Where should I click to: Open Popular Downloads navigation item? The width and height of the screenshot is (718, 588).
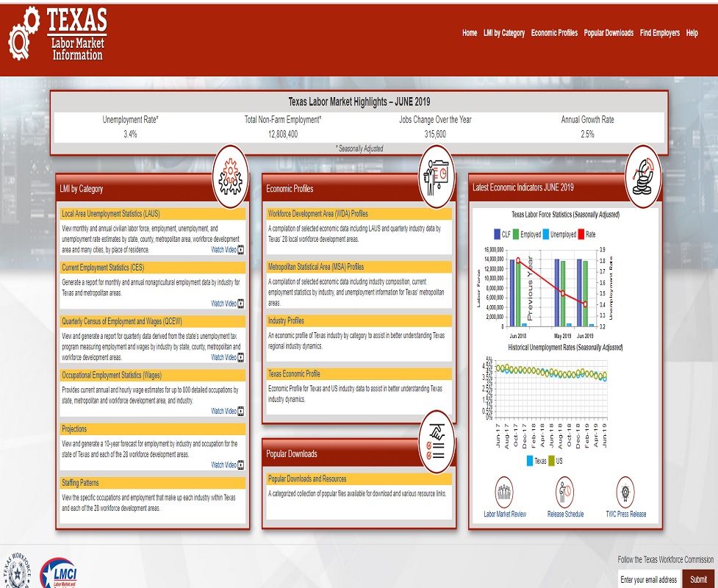pos(608,33)
